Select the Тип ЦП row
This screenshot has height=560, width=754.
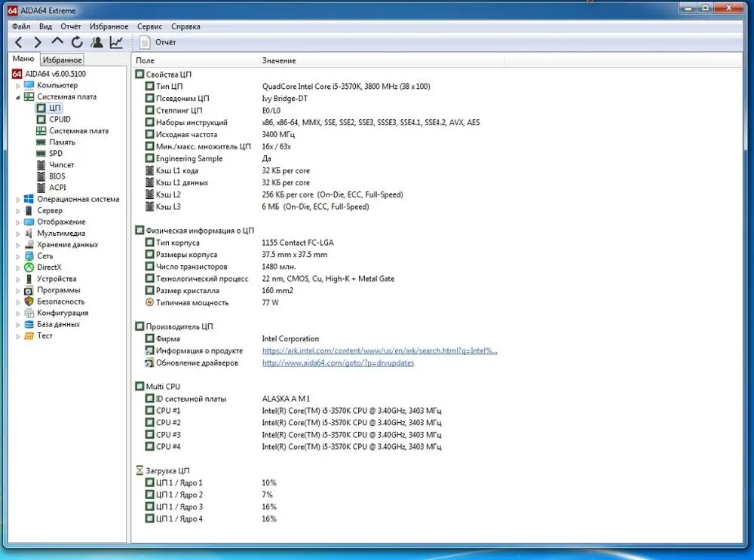pyautogui.click(x=287, y=87)
